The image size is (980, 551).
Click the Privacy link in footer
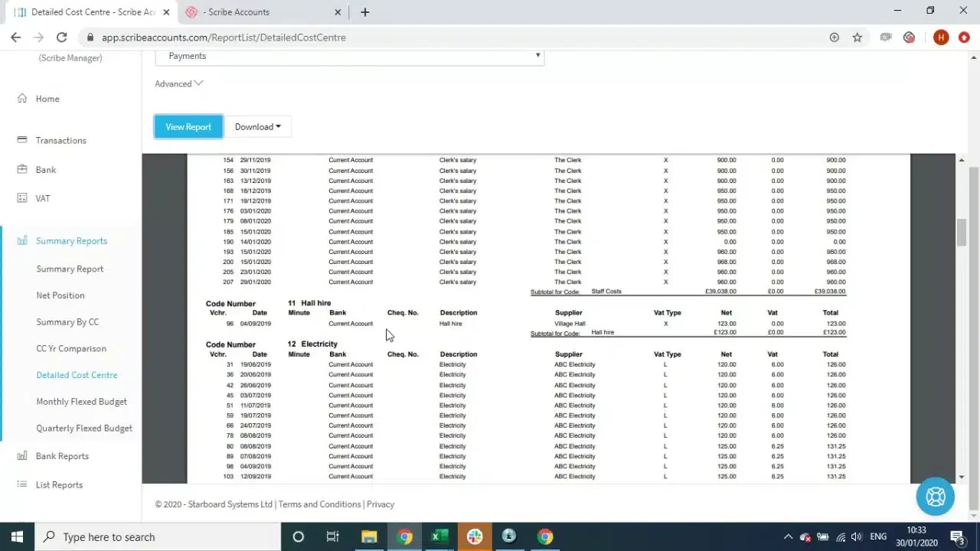point(381,504)
